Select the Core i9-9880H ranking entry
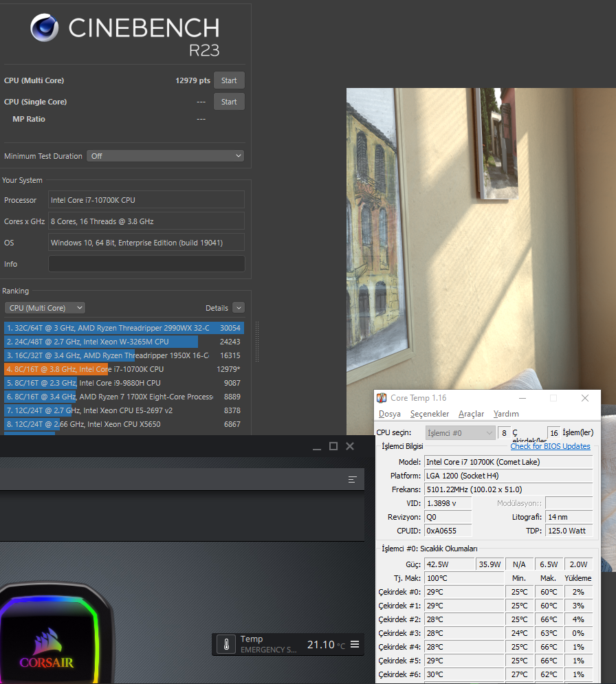Screen dimensions: 616x684 [x=124, y=383]
